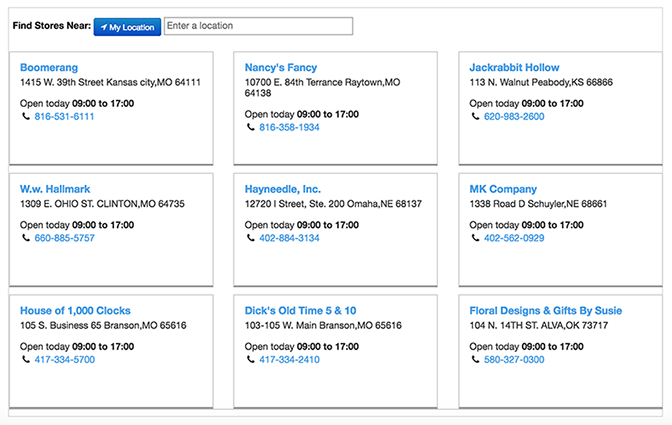Viewport: 672px width, 425px height.
Task: Click phone icon beside 580-327-0300
Action: [x=475, y=359]
